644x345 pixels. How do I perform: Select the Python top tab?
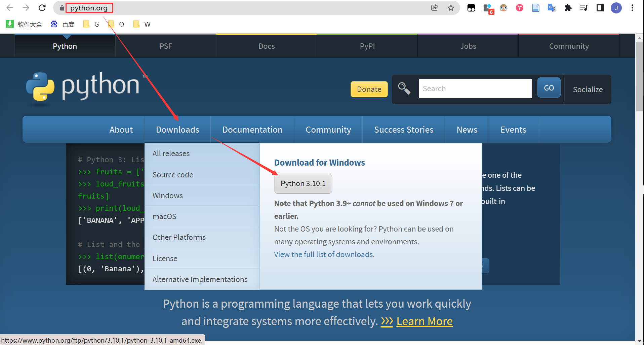(x=65, y=46)
